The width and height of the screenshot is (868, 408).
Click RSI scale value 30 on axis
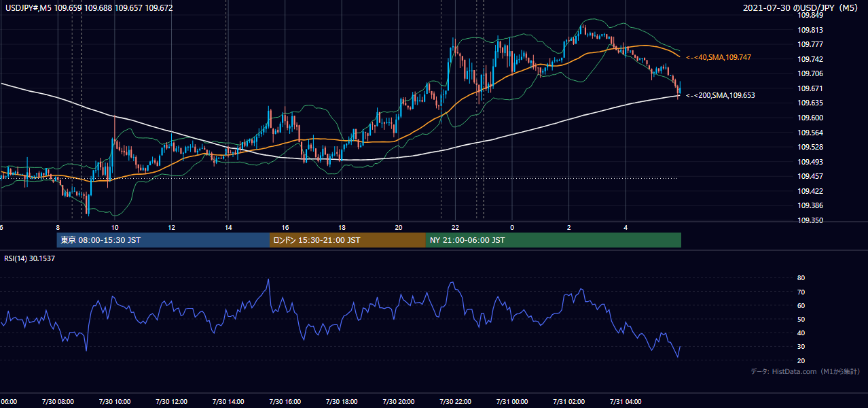point(801,347)
